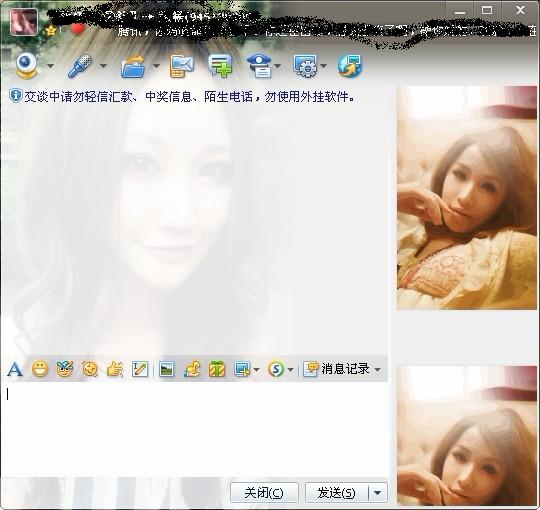This screenshot has width=540, height=510.
Task: Expand the file transfer options arrow
Action: point(156,66)
